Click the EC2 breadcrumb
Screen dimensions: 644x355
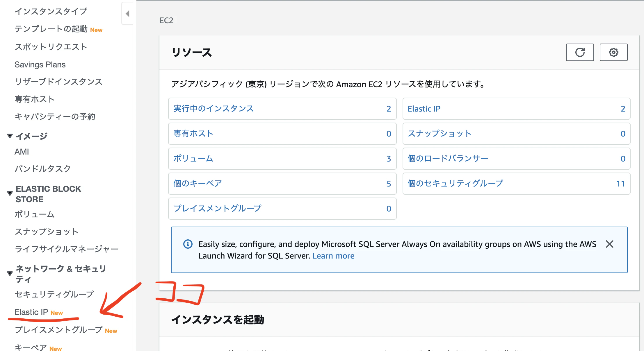[166, 20]
